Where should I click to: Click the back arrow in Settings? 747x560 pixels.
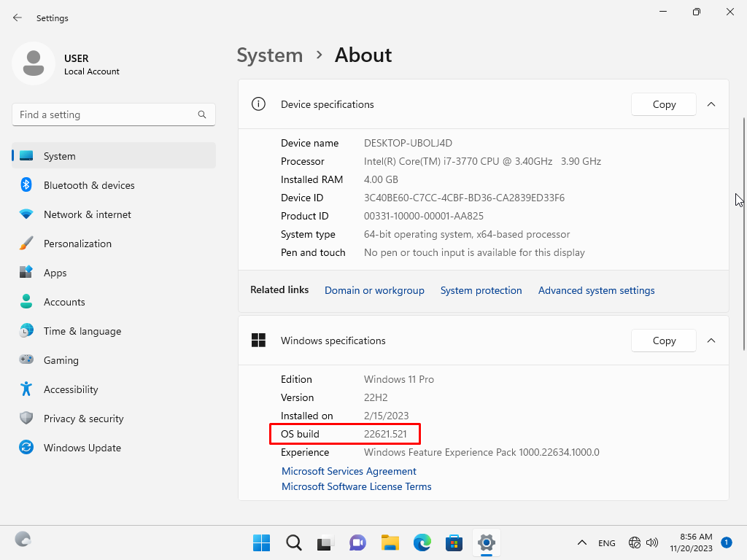point(18,17)
